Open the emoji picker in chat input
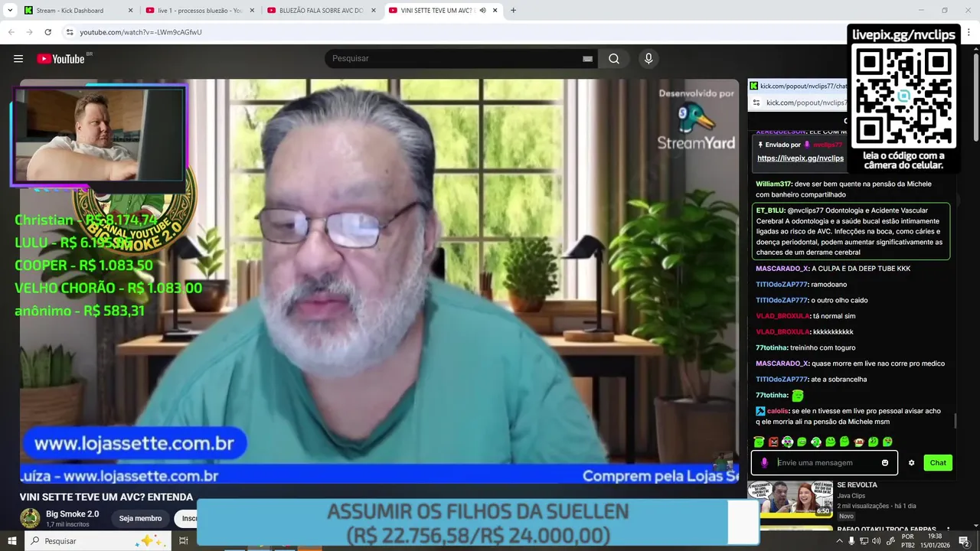 [x=885, y=462]
